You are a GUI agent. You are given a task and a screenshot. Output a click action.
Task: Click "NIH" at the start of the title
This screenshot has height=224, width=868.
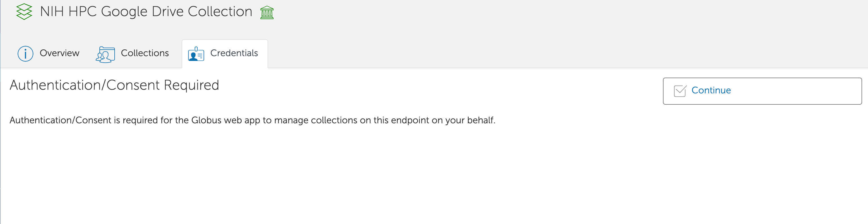52,12
